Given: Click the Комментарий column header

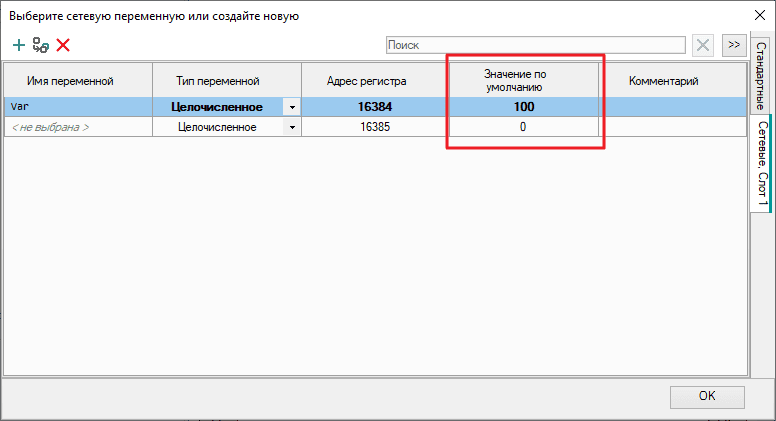Looking at the screenshot, I should pyautogui.click(x=662, y=80).
